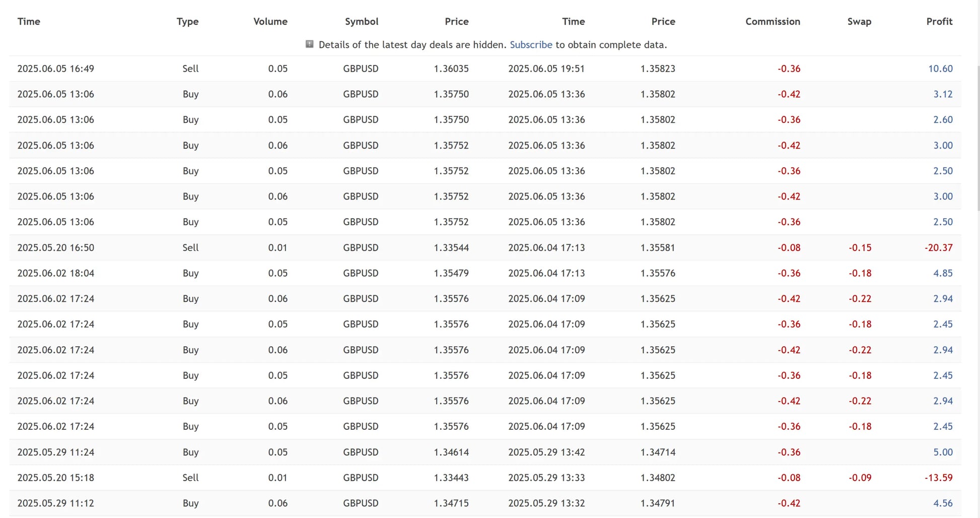Viewport: 980px width, 518px height.
Task: Select close price 1.35823
Action: (x=658, y=69)
